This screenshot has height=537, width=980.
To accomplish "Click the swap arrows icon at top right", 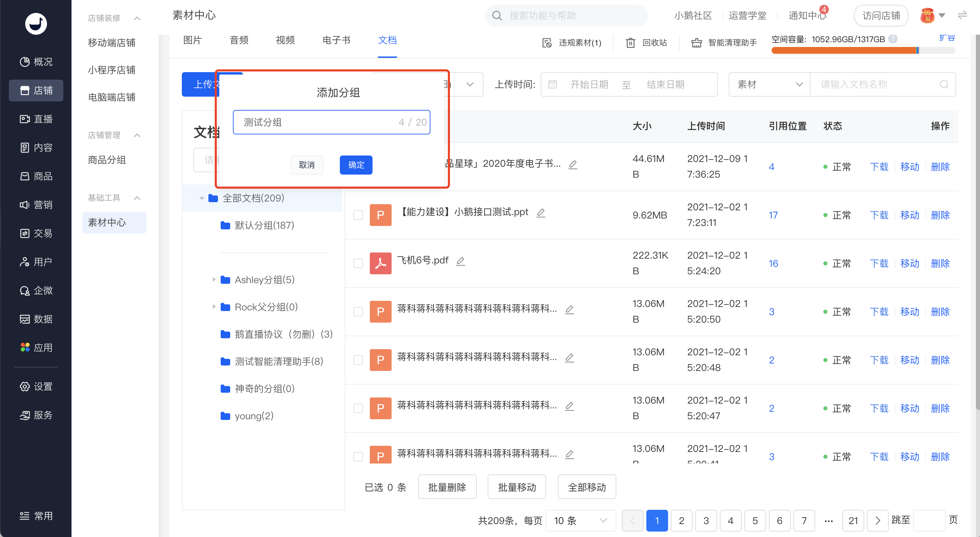I will 962,15.
